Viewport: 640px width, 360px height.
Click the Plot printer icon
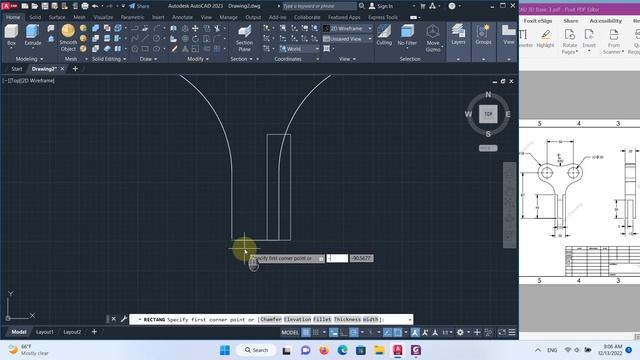[84, 6]
